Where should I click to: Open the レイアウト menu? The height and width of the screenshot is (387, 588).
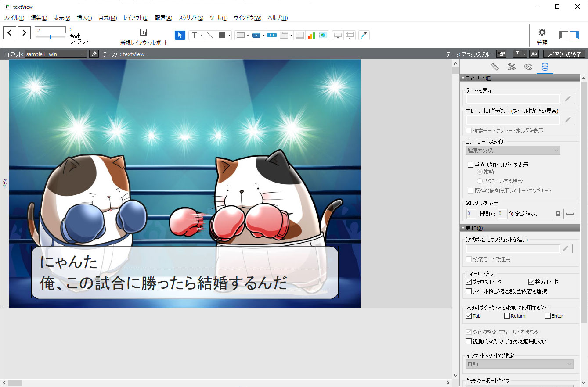click(x=136, y=18)
